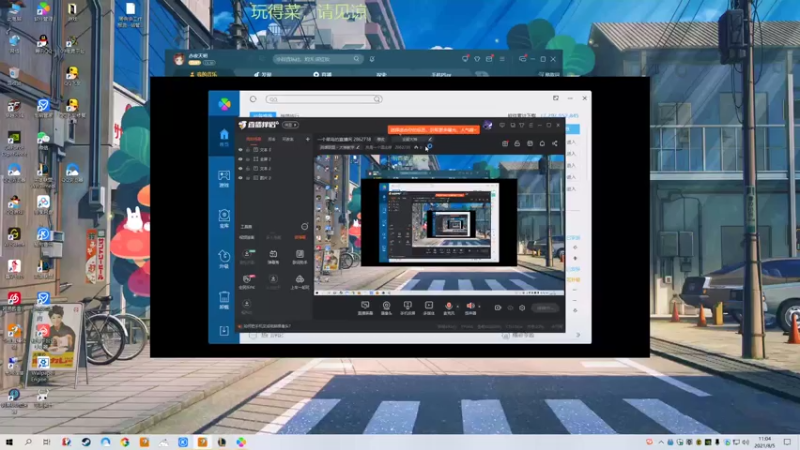Toggle visibility of the 全屏 2 layer
800x450 pixels.
coord(240,159)
